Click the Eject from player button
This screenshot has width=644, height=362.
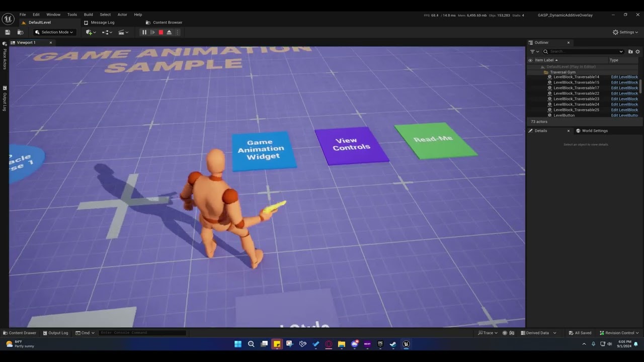point(169,32)
